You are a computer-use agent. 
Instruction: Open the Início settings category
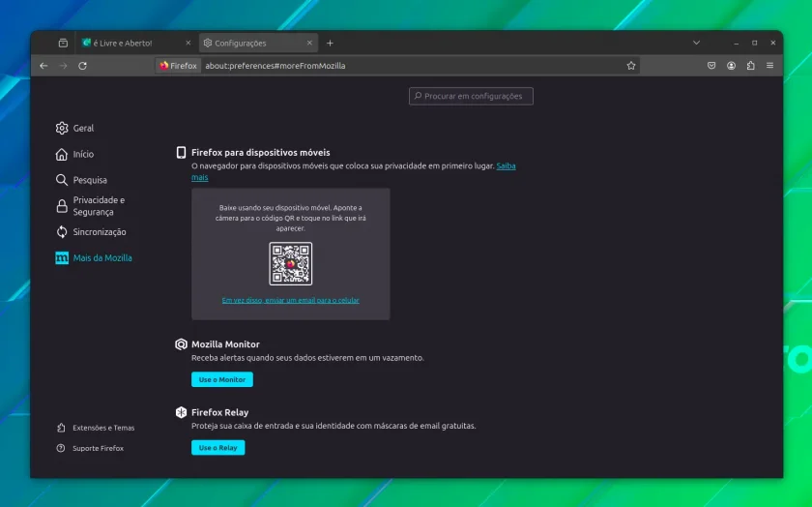[x=75, y=154]
